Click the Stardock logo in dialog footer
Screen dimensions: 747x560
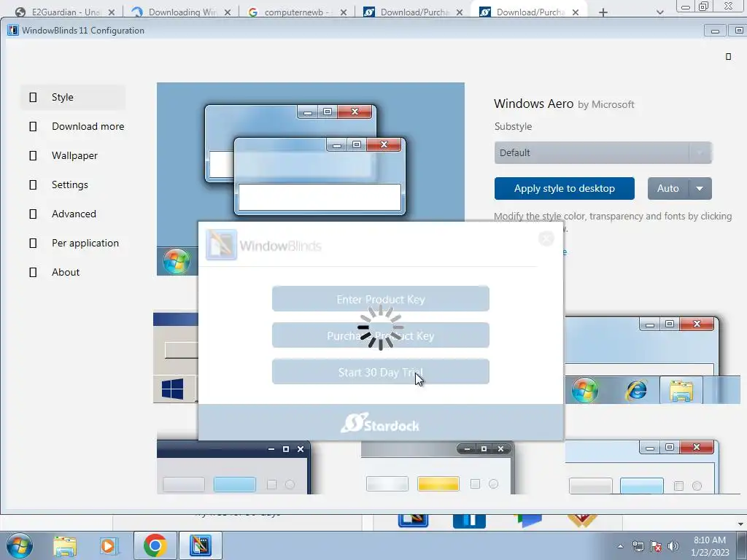(x=380, y=423)
